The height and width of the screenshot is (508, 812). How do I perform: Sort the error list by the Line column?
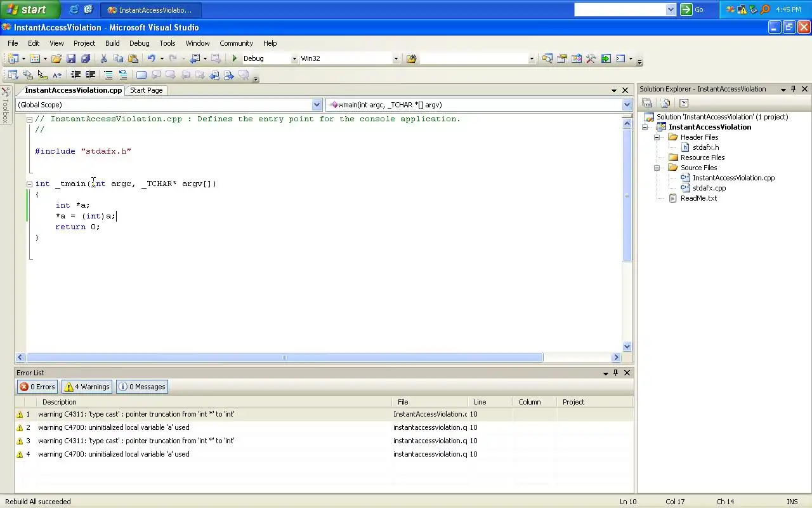490,402
